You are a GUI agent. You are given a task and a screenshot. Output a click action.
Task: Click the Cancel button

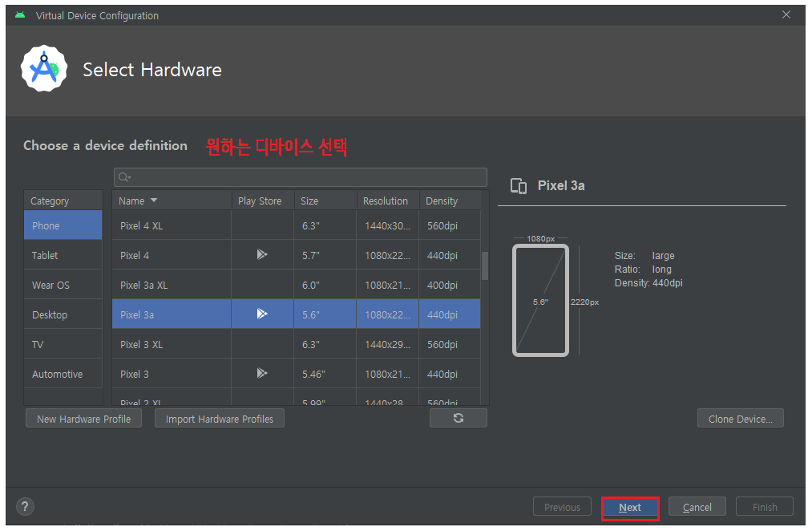click(697, 507)
